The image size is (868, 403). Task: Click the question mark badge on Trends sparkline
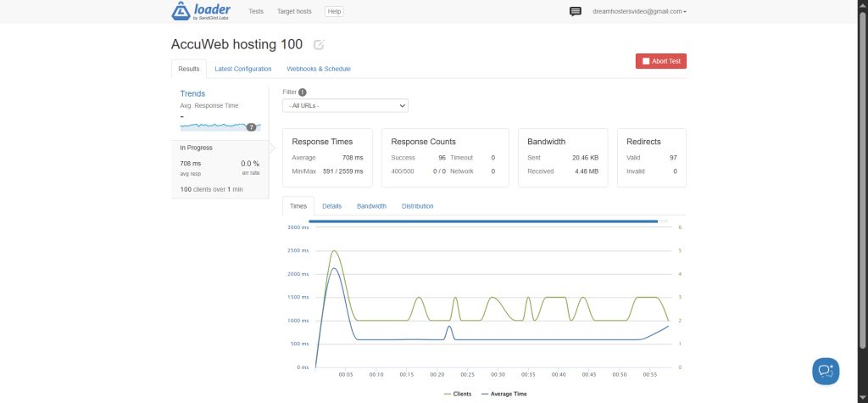[251, 126]
